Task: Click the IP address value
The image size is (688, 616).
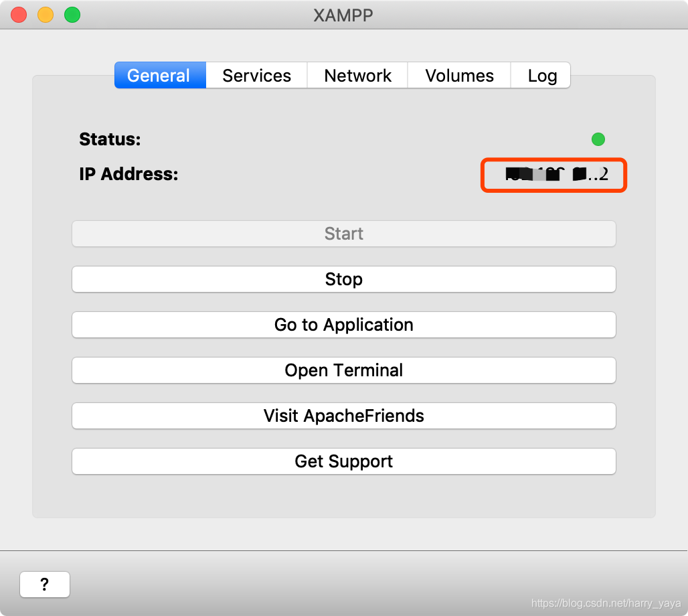Action: [557, 174]
